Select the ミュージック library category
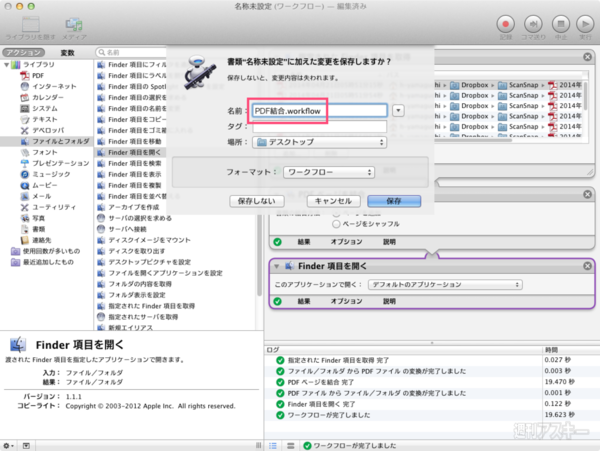Viewport: 600px width, 451px height. click(51, 174)
